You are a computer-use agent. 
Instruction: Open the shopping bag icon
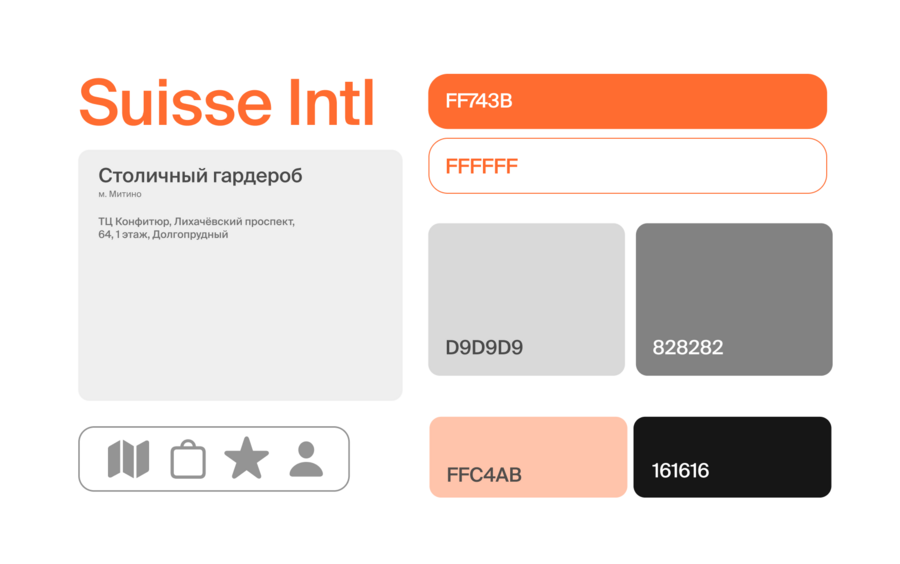point(188,459)
